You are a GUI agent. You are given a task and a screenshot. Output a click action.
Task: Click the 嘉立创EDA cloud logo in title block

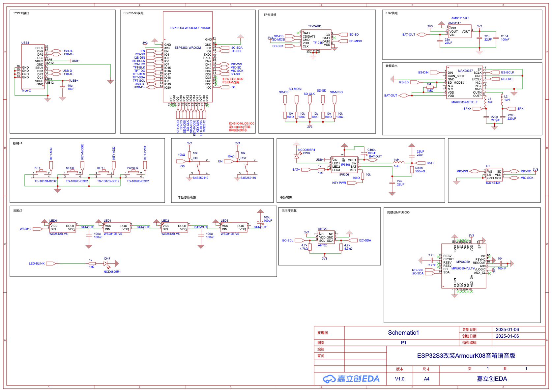coord(351,379)
